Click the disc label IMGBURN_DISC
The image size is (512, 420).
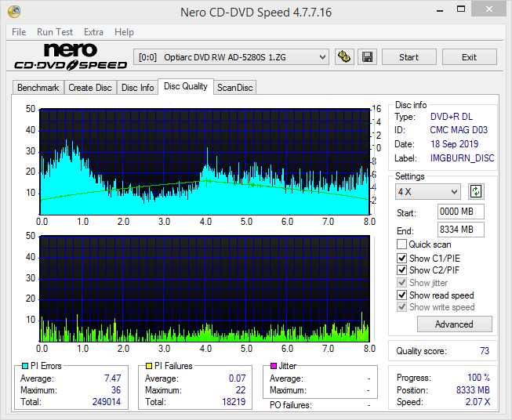[462, 158]
